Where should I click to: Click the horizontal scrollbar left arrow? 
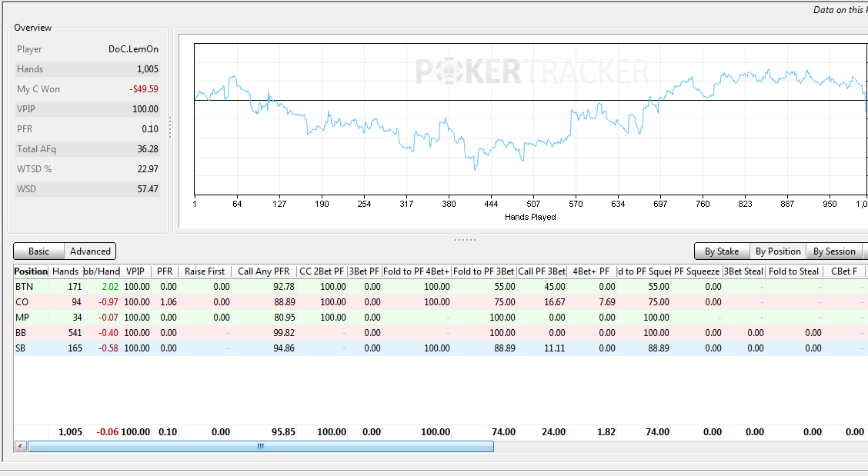(x=21, y=446)
